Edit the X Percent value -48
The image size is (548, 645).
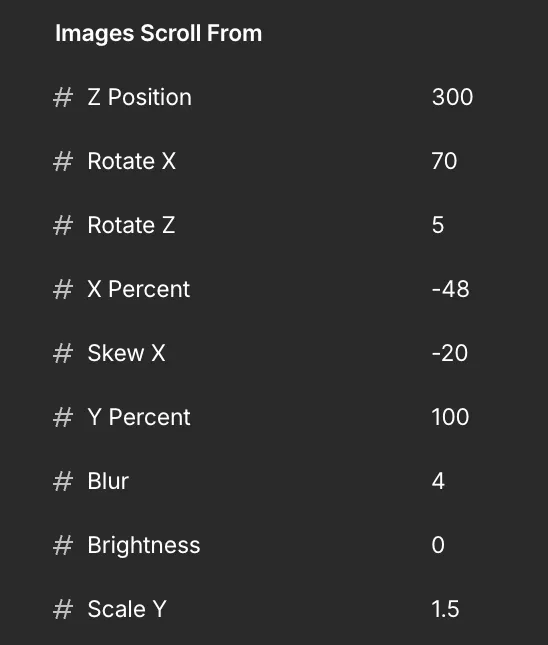click(450, 289)
